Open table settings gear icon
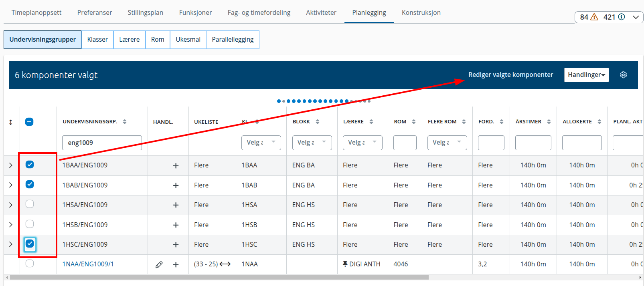Image resolution: width=644 pixels, height=286 pixels. (623, 75)
